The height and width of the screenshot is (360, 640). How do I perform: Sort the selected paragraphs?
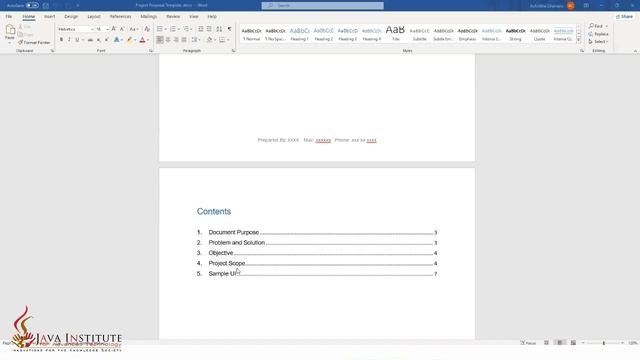tap(219, 29)
